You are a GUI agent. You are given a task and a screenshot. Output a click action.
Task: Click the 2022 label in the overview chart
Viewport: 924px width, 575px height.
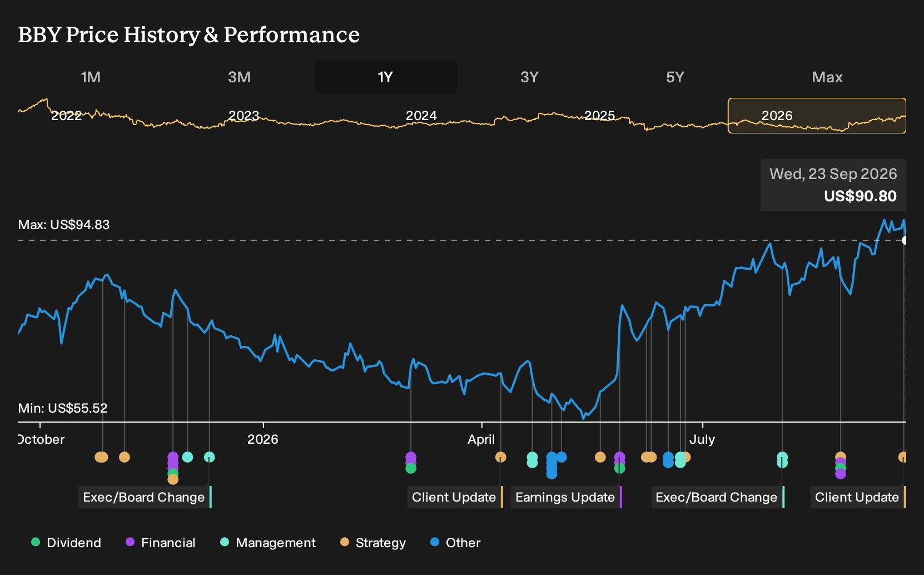(x=66, y=116)
